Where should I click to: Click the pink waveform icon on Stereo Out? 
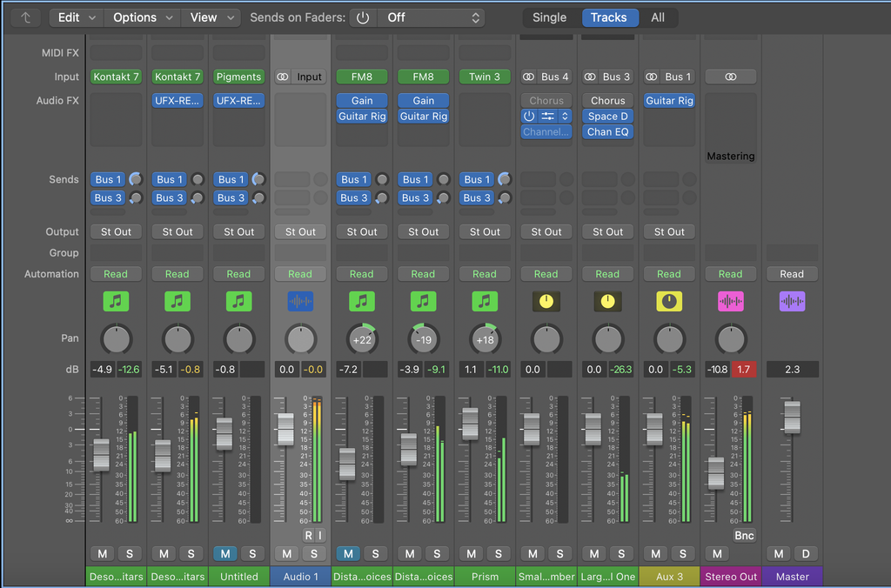tap(731, 301)
